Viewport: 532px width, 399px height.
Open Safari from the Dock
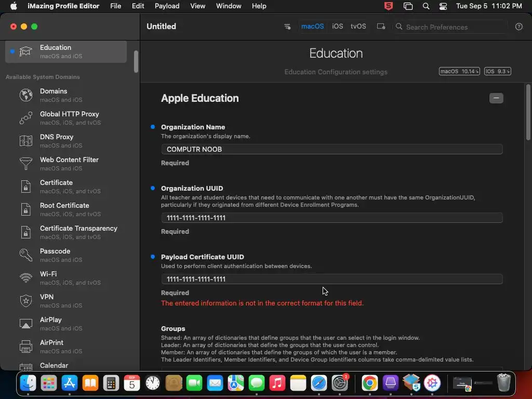pyautogui.click(x=319, y=383)
